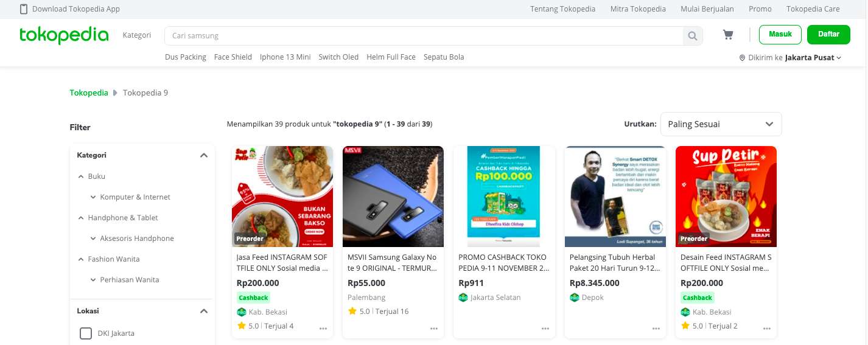The height and width of the screenshot is (345, 868).
Task: Select the Switch Oled suggestion
Action: [338, 57]
